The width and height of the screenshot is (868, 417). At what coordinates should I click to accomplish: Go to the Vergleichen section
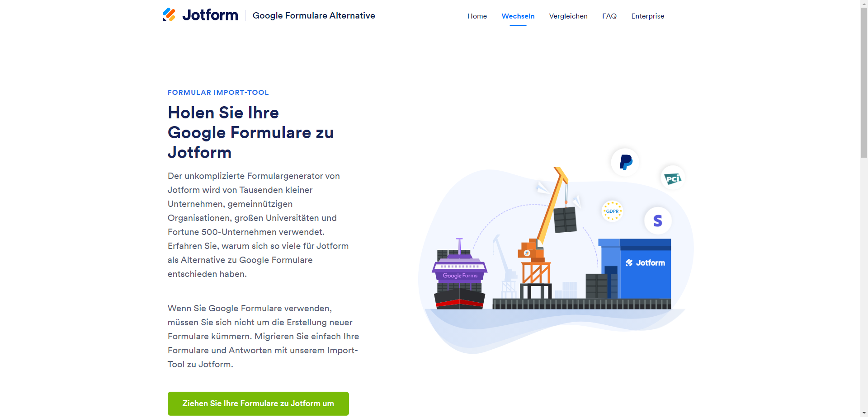(568, 16)
